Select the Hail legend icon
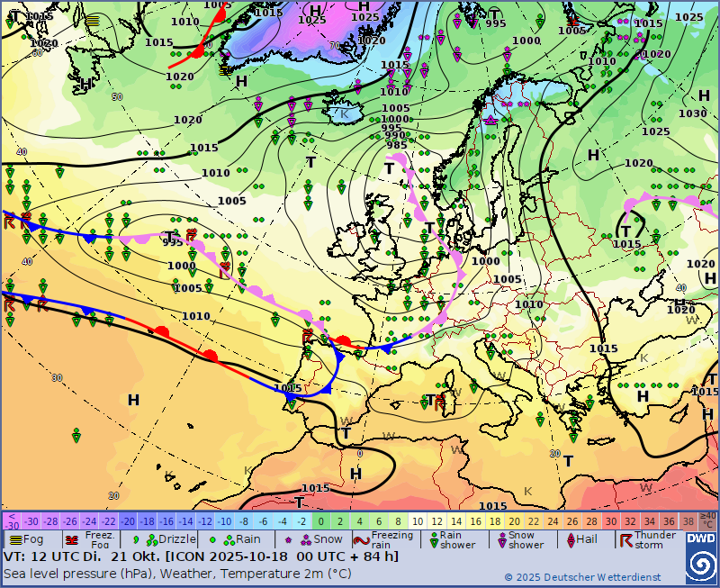This screenshot has height=588, width=720. (x=570, y=540)
